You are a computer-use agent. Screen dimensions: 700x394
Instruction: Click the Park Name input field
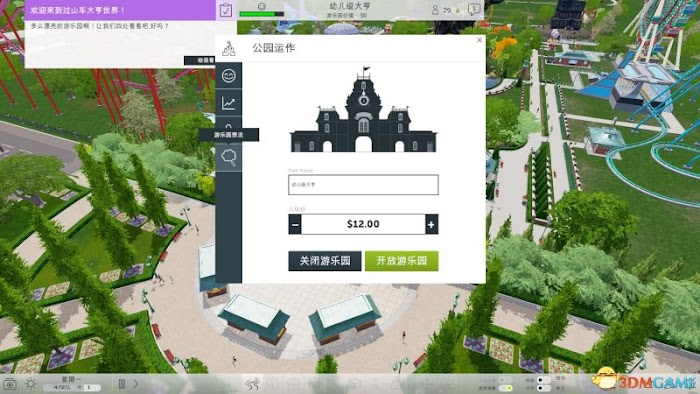[x=363, y=184]
